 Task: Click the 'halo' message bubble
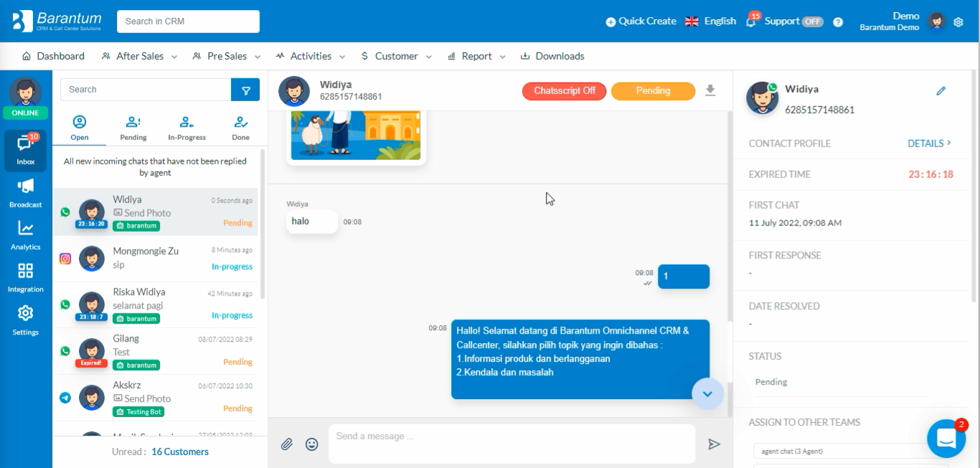click(x=311, y=222)
